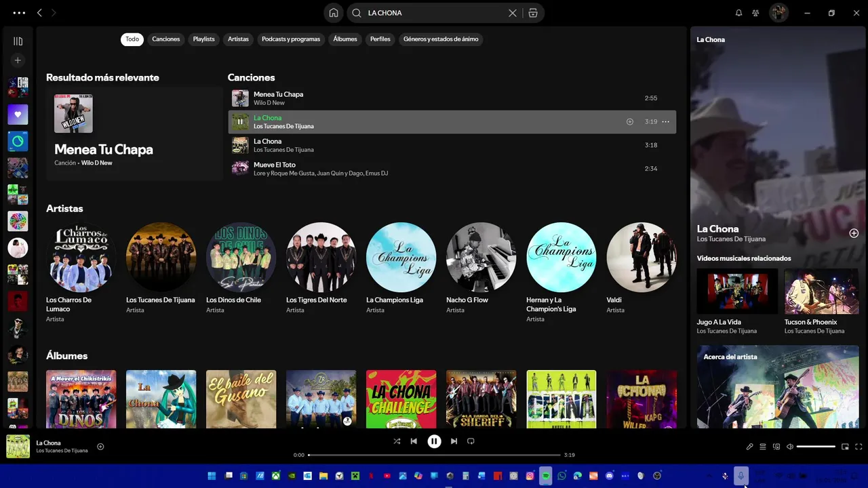Play the La Chona 3:18 version
The height and width of the screenshot is (488, 868).
click(x=452, y=145)
